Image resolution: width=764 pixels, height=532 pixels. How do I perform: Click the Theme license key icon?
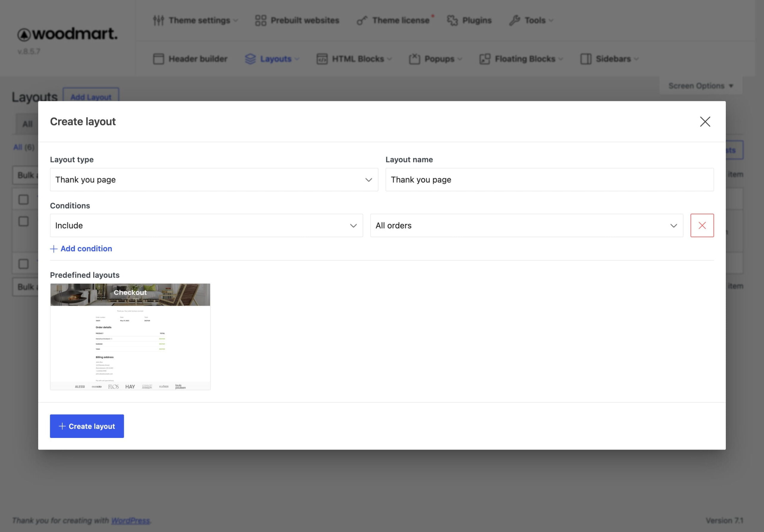tap(362, 21)
